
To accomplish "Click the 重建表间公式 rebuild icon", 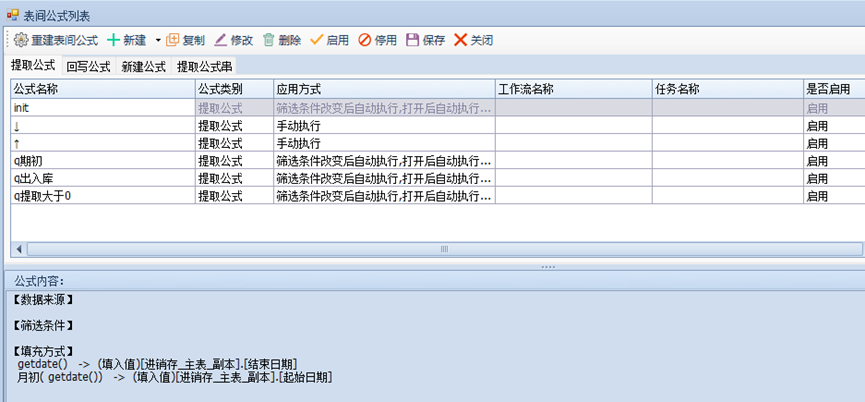I will click(21, 40).
